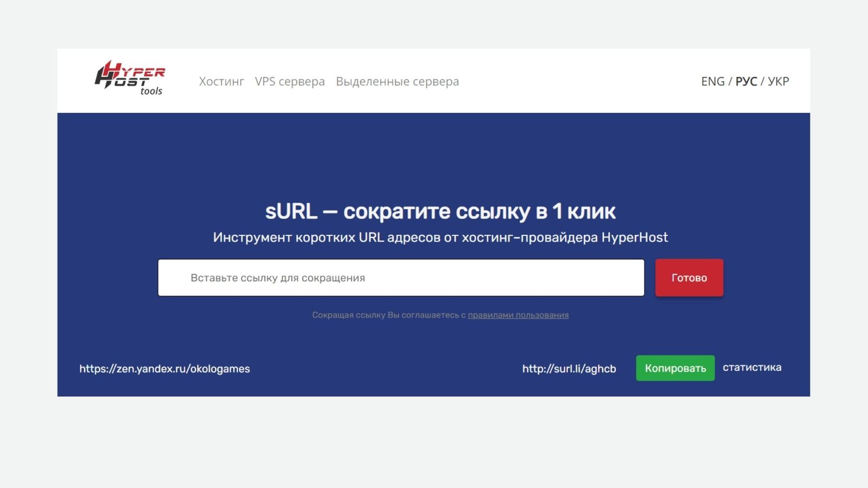
Task: Focus the link shortening input field
Action: pos(401,278)
